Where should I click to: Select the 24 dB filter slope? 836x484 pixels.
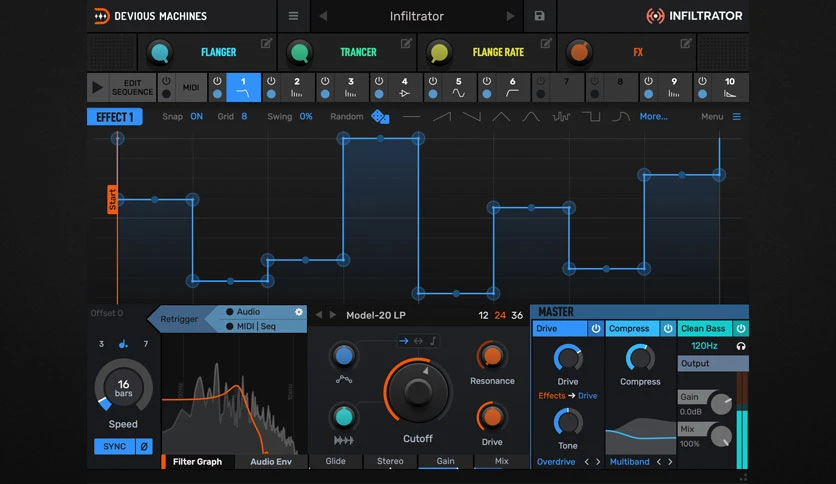coord(500,315)
